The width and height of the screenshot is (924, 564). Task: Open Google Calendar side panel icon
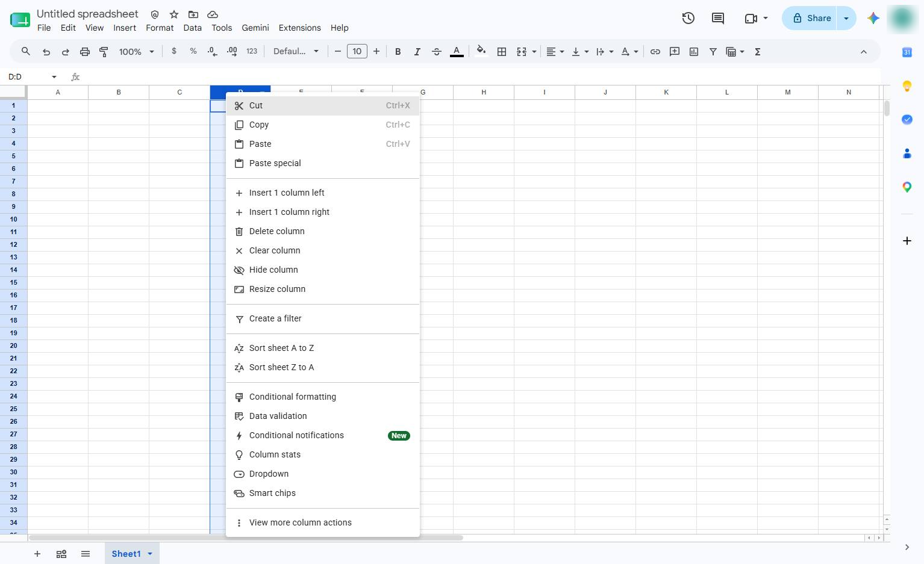[x=907, y=52]
